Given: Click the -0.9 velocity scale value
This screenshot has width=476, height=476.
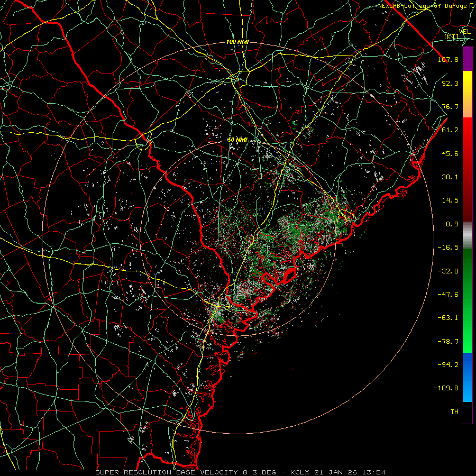Looking at the screenshot, I should pyautogui.click(x=450, y=224).
